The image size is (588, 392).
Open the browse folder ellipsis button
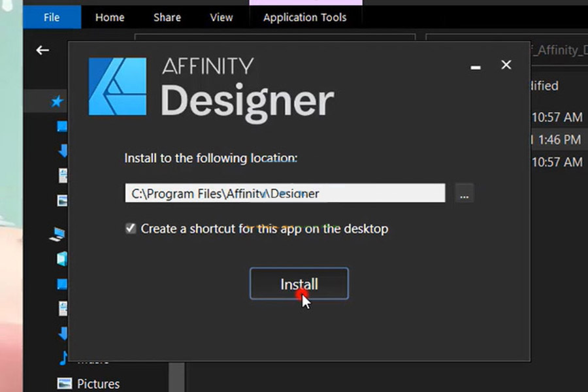click(465, 193)
